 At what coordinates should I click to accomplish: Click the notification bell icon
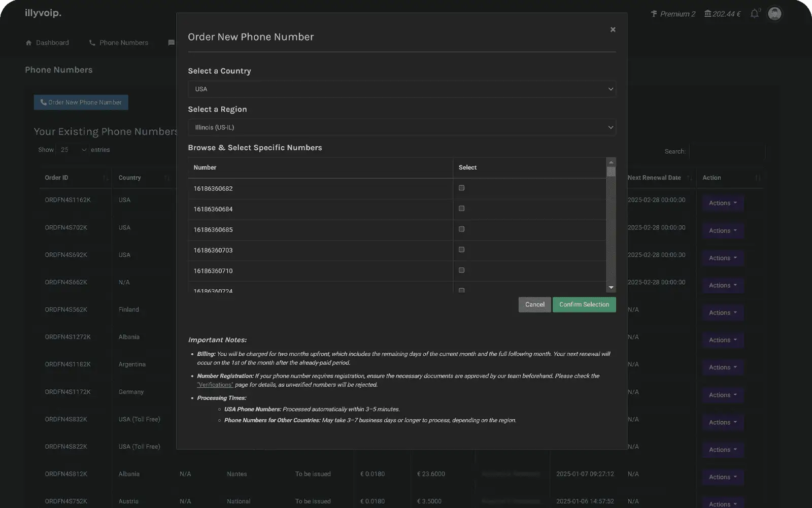coord(755,14)
